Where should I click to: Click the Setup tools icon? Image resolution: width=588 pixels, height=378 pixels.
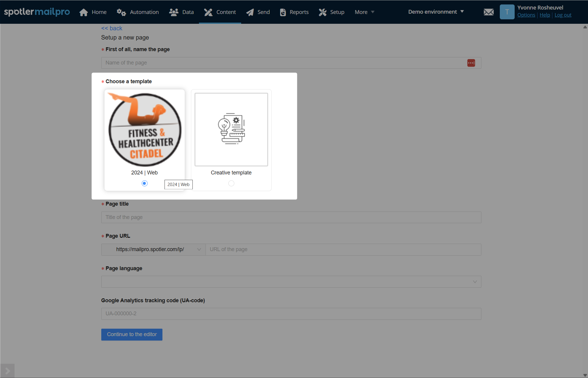coord(323,12)
